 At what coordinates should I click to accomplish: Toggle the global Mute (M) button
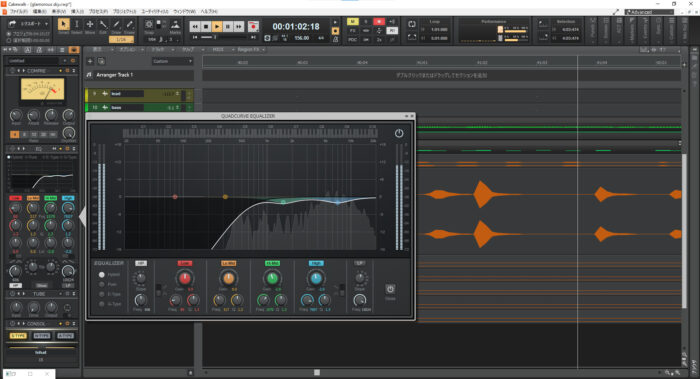tap(352, 21)
